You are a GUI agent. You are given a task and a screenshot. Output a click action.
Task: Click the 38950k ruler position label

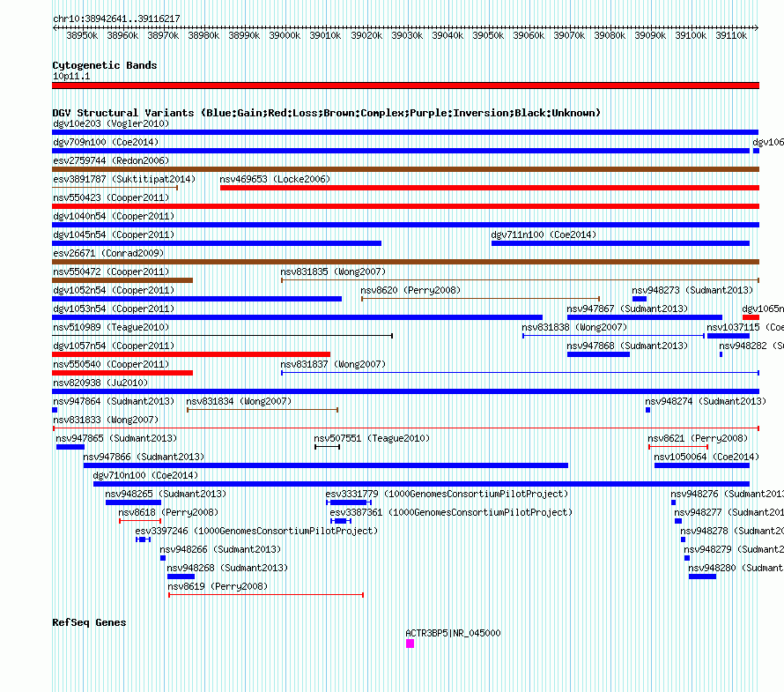tap(82, 35)
